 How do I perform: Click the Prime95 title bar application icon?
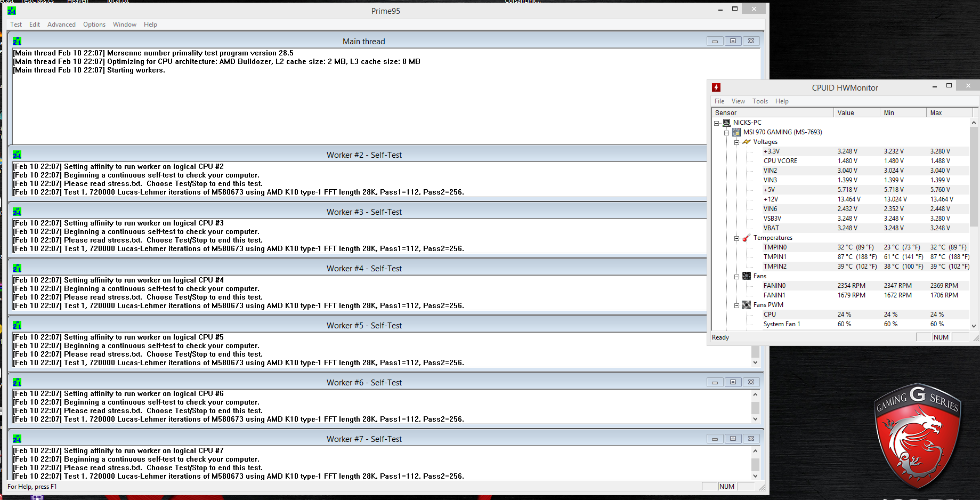(x=12, y=11)
